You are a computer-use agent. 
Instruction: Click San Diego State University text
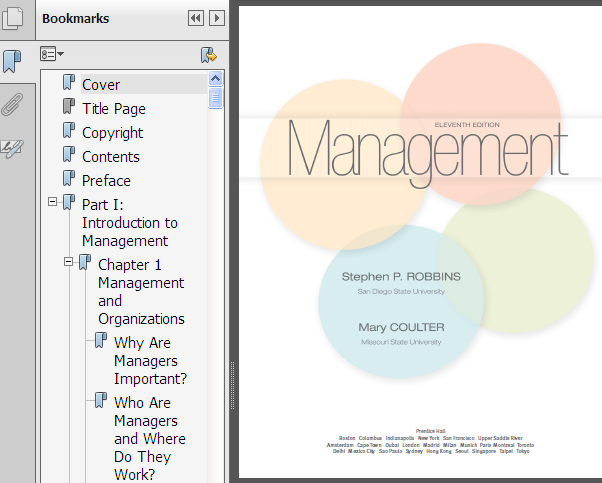[x=401, y=291]
